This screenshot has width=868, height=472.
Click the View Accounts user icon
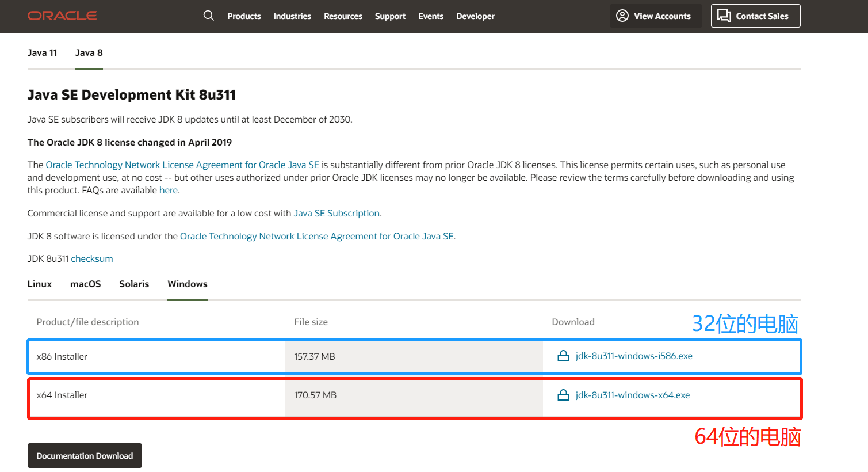(622, 16)
